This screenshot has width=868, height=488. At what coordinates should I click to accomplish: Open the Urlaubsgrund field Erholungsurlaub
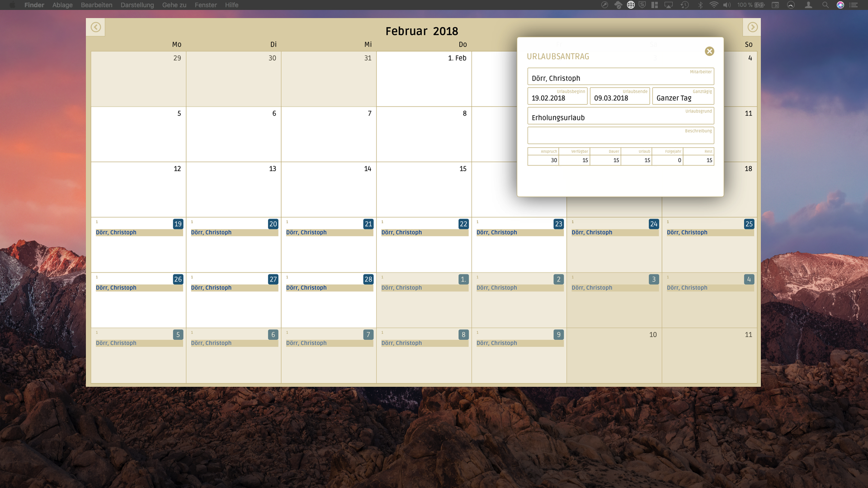click(x=620, y=116)
